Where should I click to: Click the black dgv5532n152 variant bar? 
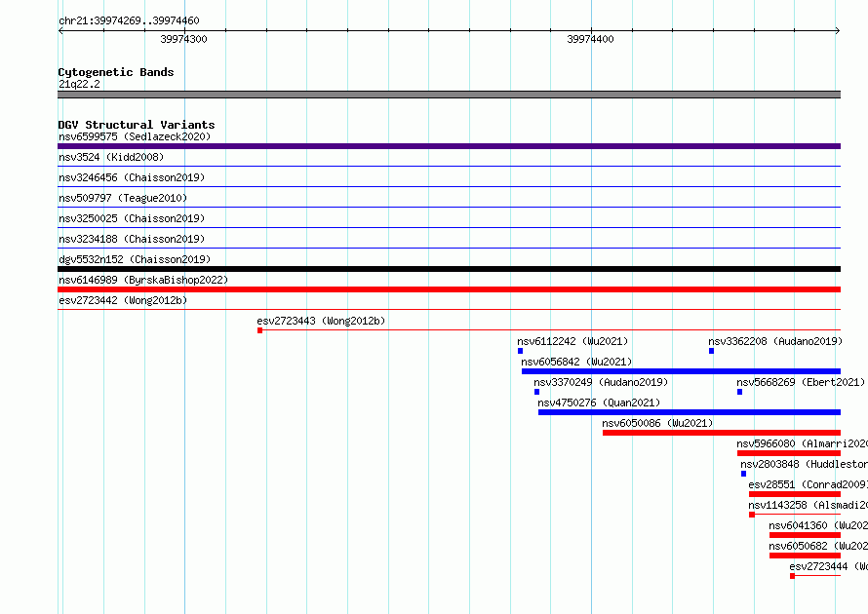pyautogui.click(x=449, y=269)
